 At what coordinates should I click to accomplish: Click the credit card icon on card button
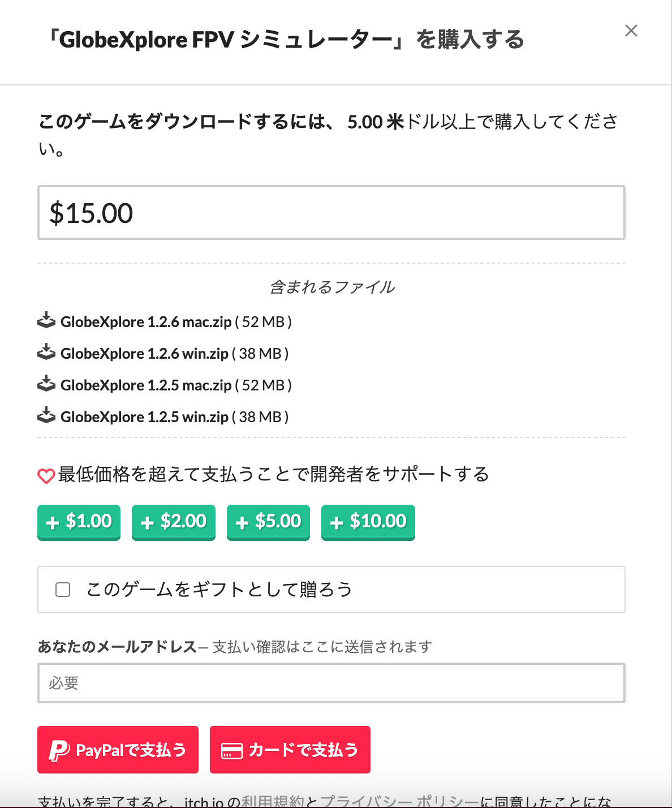click(232, 751)
